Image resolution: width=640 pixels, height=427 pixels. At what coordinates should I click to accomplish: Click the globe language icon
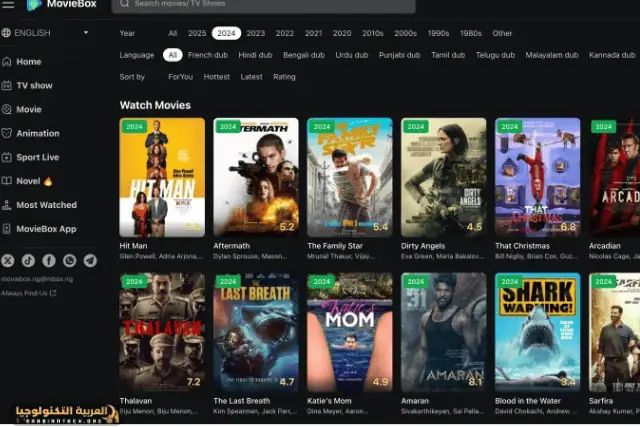(x=6, y=33)
